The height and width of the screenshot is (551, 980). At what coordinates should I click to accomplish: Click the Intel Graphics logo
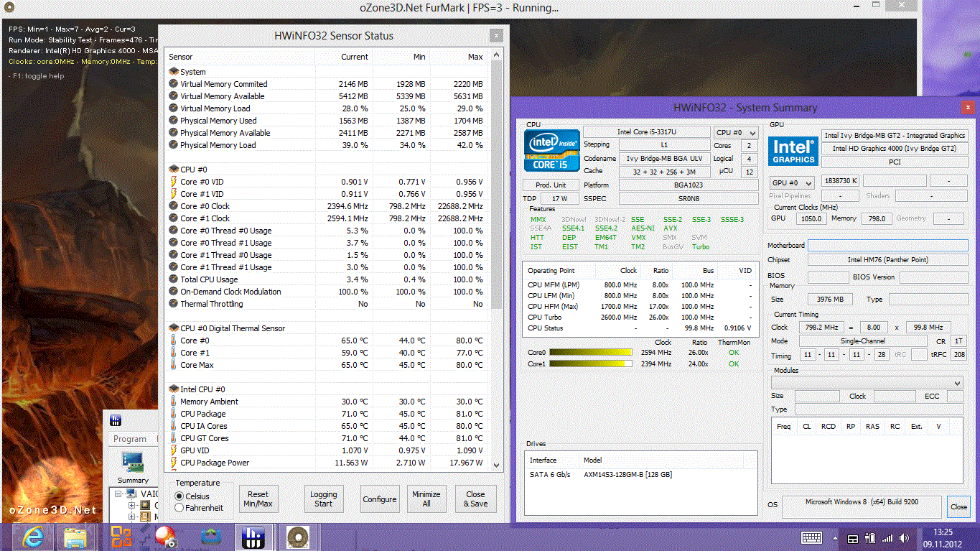(793, 150)
